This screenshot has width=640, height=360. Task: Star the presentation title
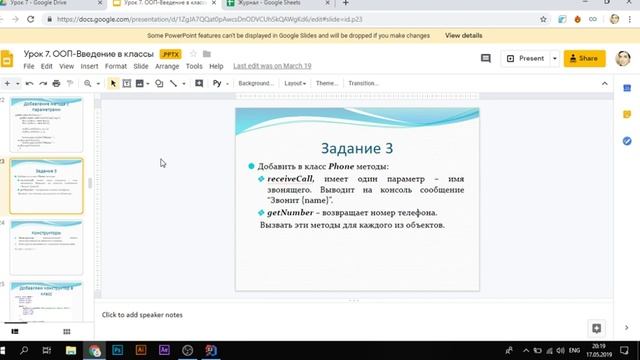193,54
